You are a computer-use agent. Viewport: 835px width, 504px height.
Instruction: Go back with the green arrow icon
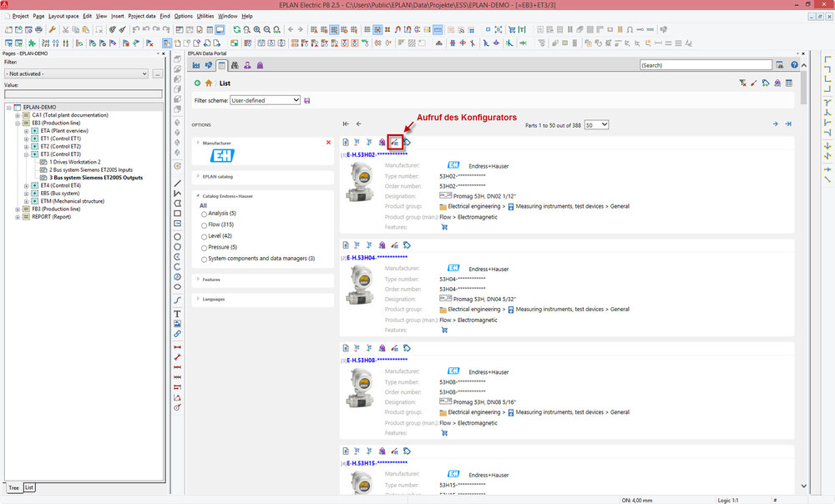click(198, 83)
